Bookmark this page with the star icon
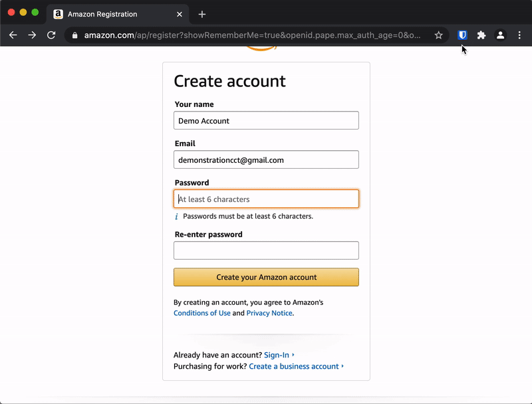 point(438,35)
